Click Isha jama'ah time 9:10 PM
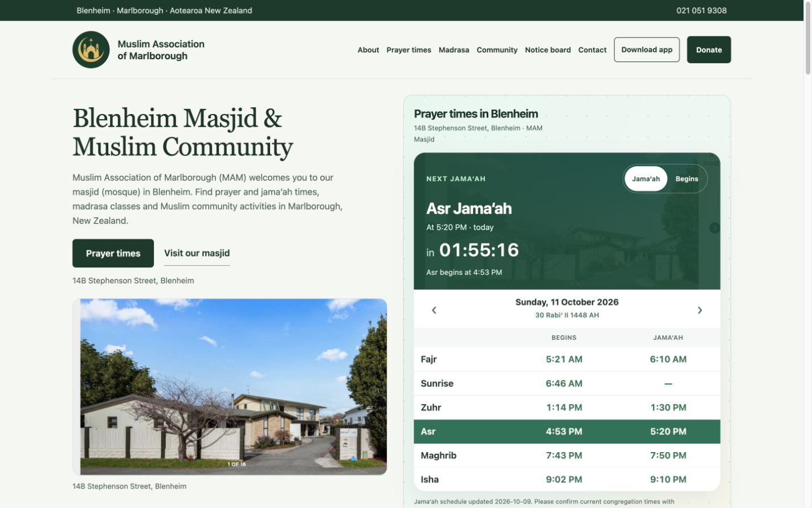The image size is (812, 508). pos(668,479)
